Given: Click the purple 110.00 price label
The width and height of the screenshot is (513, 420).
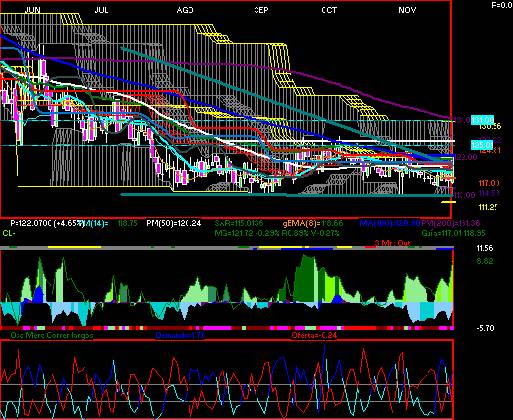Looking at the screenshot, I should pyautogui.click(x=464, y=195).
